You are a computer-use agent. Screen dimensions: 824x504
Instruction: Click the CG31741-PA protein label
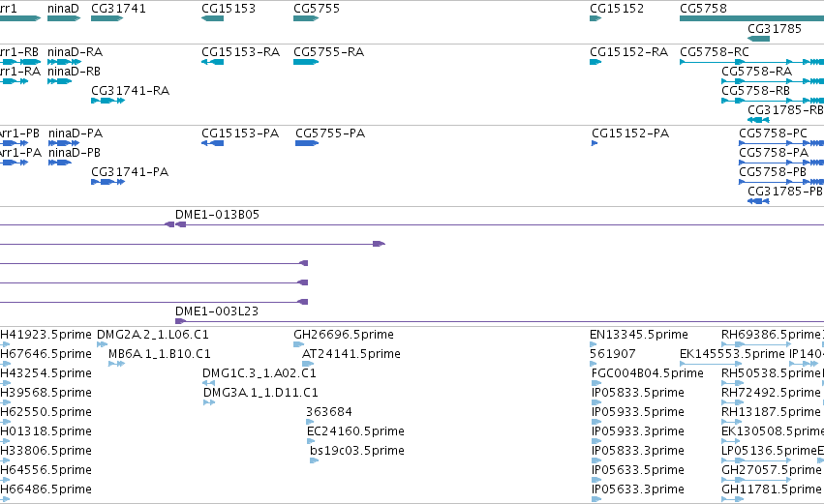click(130, 172)
